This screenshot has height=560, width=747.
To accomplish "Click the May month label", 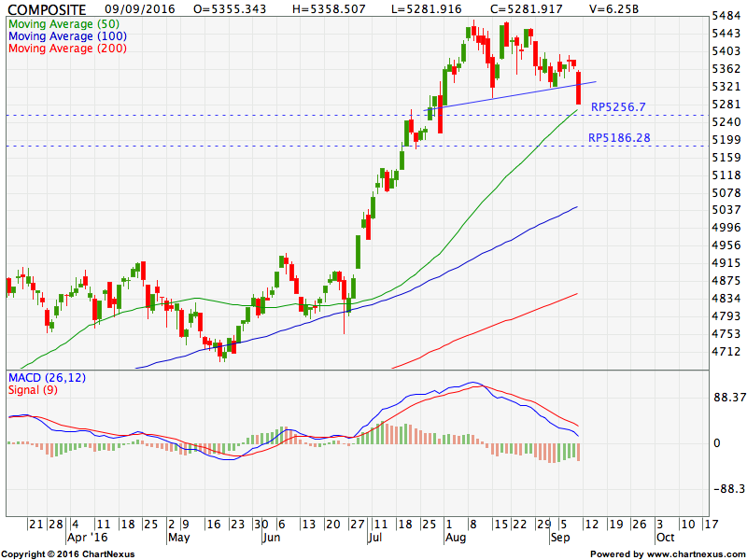I will coord(179,538).
